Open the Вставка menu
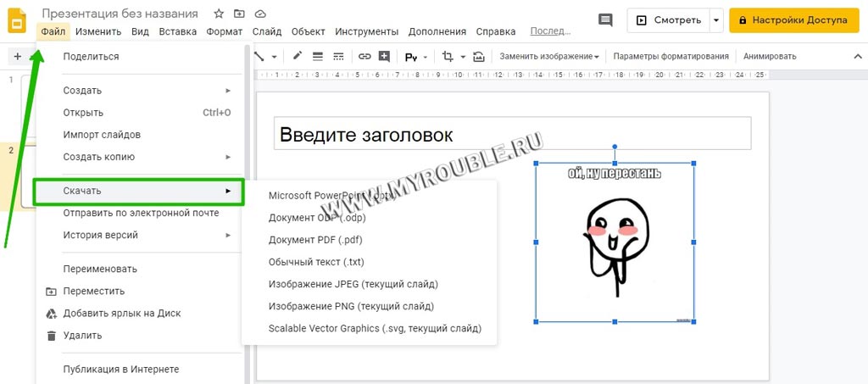This screenshot has width=868, height=384. (x=178, y=31)
